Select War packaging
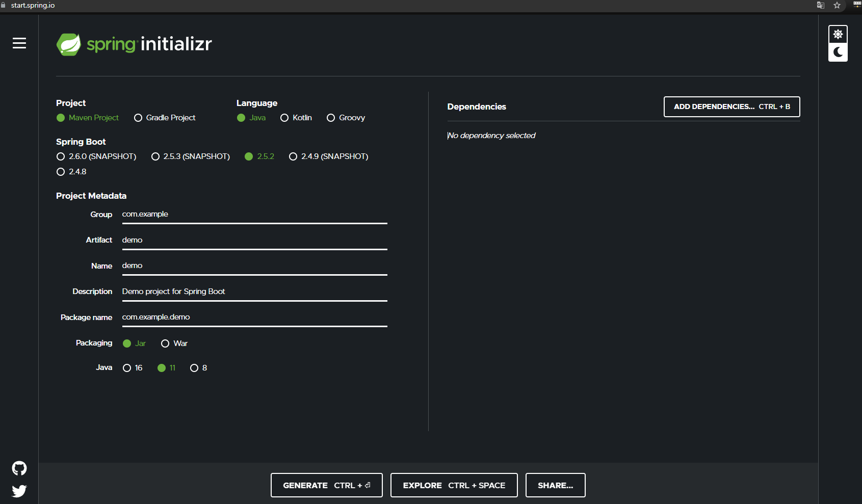Screen dimensions: 862x504 point(174,343)
